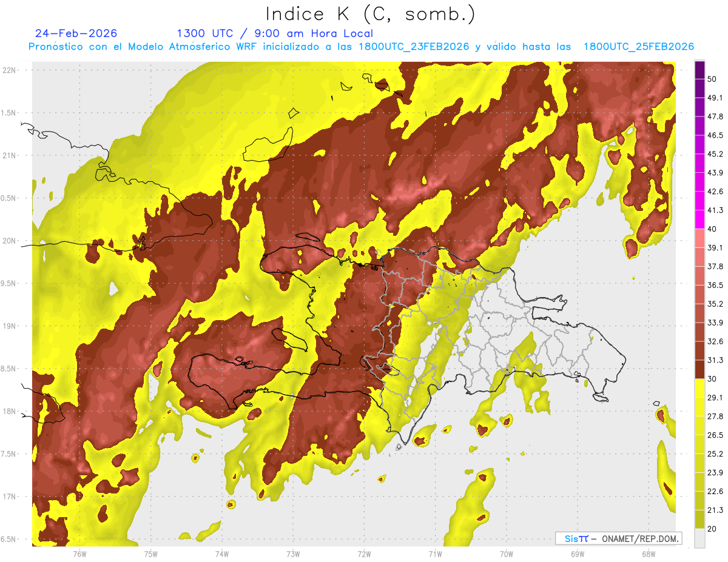Click the "17N" latitude axis label

[9, 497]
